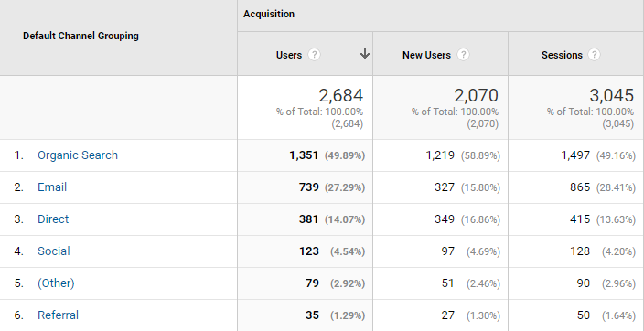
Task: Click the 1.64% sessions percentage
Action: coord(619,315)
